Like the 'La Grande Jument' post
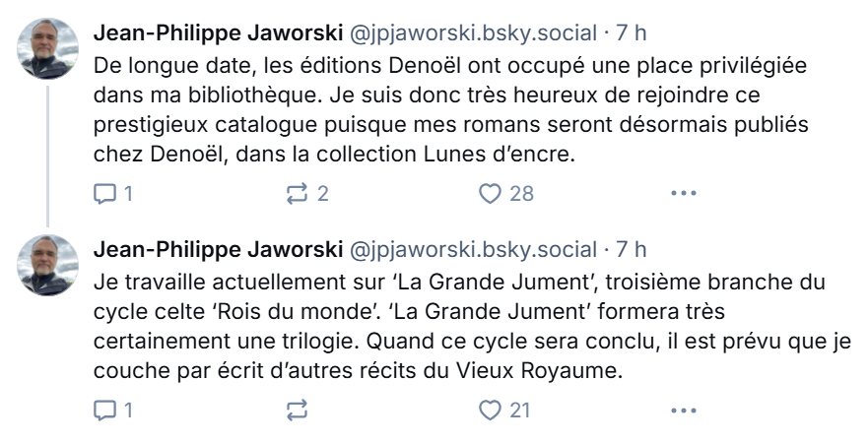Screen dimensions: 868x443 [x=490, y=410]
